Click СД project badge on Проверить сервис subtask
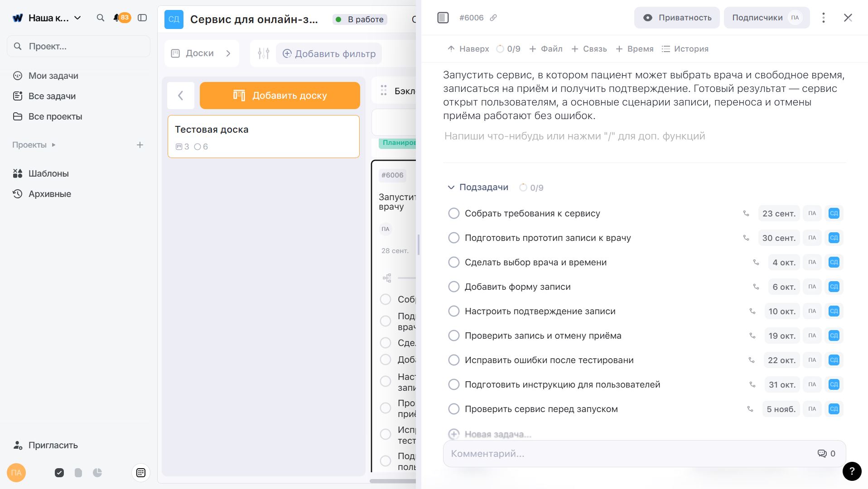 click(x=834, y=409)
